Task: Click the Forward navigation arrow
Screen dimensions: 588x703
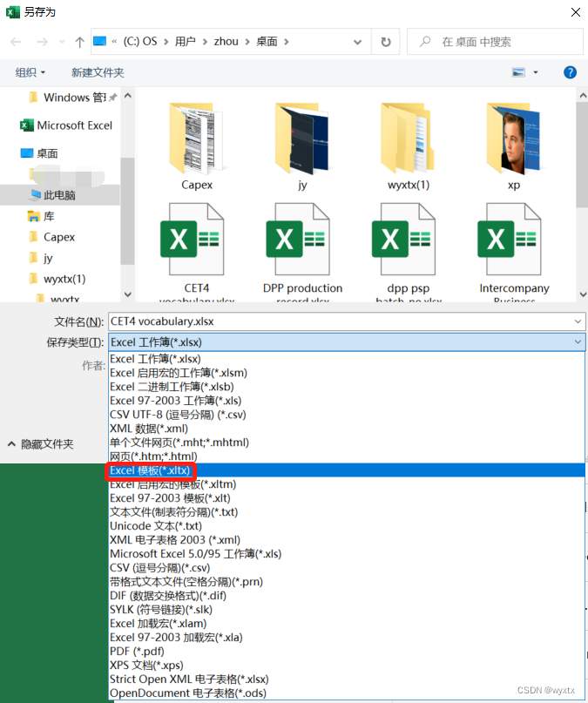Action: (42, 42)
